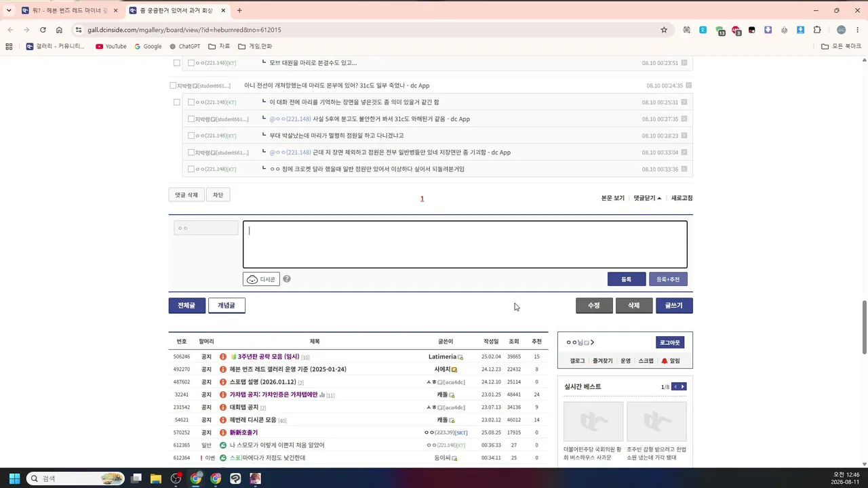
Task: Open the Chrome profile avatar
Action: click(x=842, y=30)
